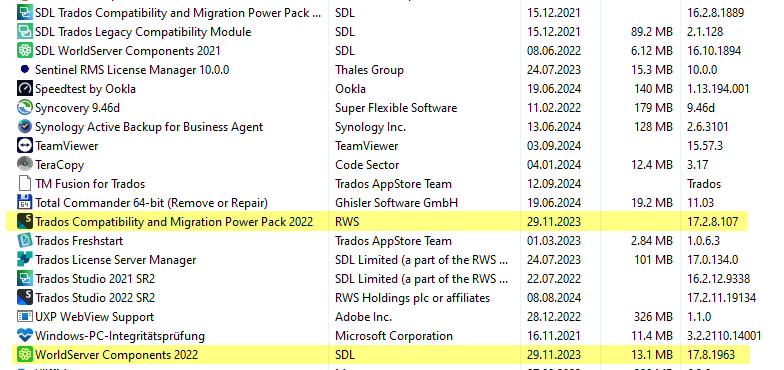Click the TeamViewer arrows icon
The height and width of the screenshot is (370, 784).
point(24,146)
